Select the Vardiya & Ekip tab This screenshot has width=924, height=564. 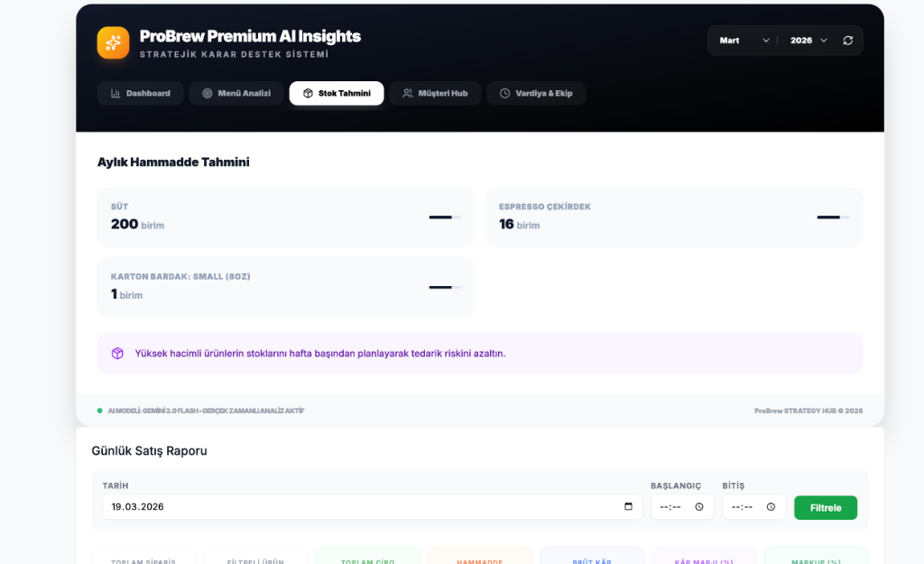tap(536, 94)
